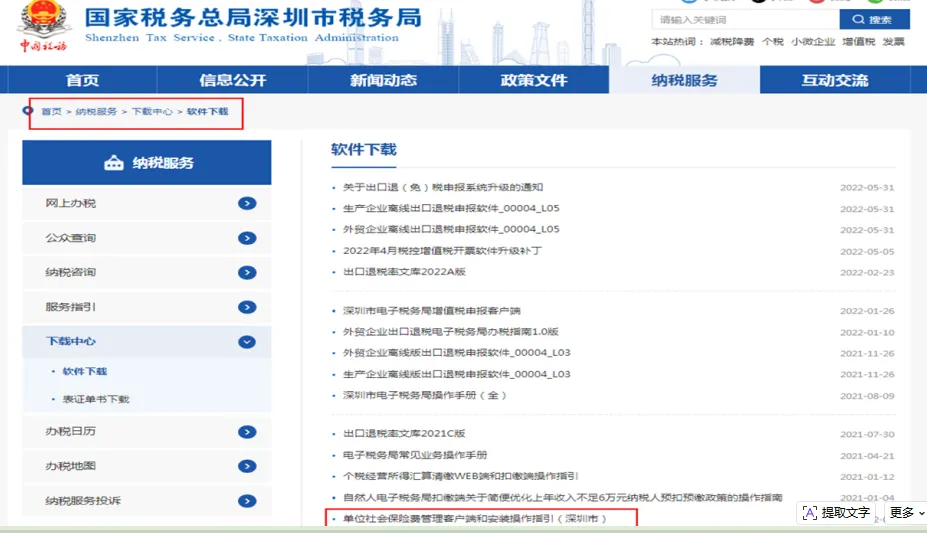Click breadcrumb link 下载中心
Image resolution: width=927 pixels, height=533 pixels.
152,111
